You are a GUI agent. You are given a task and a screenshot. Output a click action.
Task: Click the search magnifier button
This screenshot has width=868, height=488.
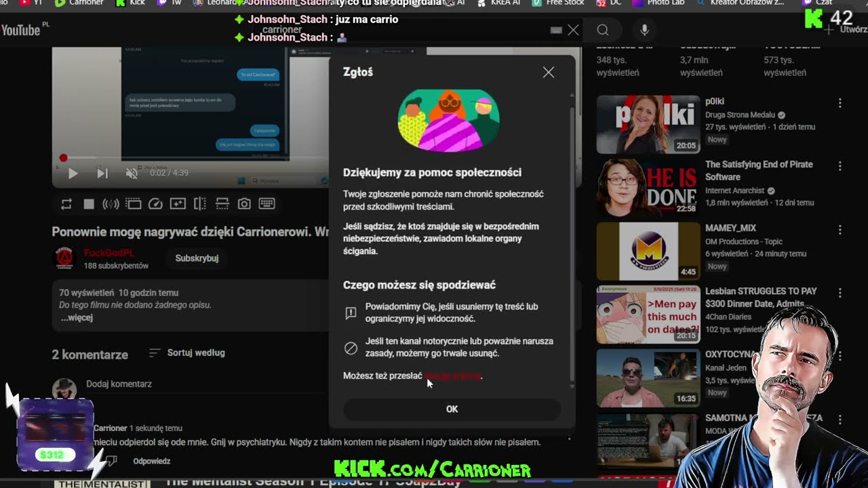click(x=603, y=30)
